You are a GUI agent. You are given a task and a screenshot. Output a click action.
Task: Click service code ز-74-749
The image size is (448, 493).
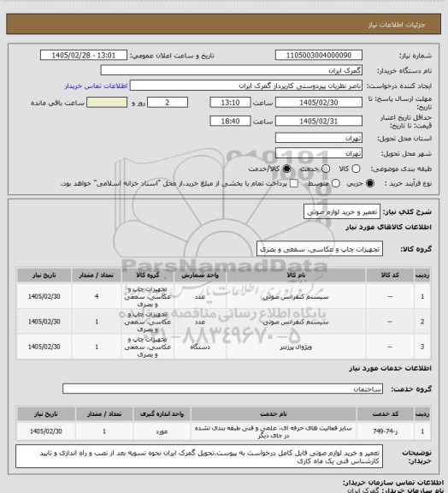[386, 431]
